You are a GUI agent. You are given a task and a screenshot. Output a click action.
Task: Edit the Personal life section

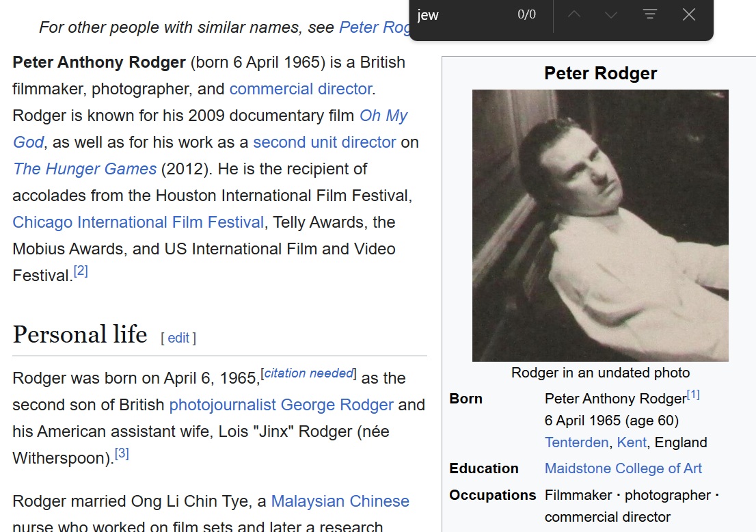(178, 338)
